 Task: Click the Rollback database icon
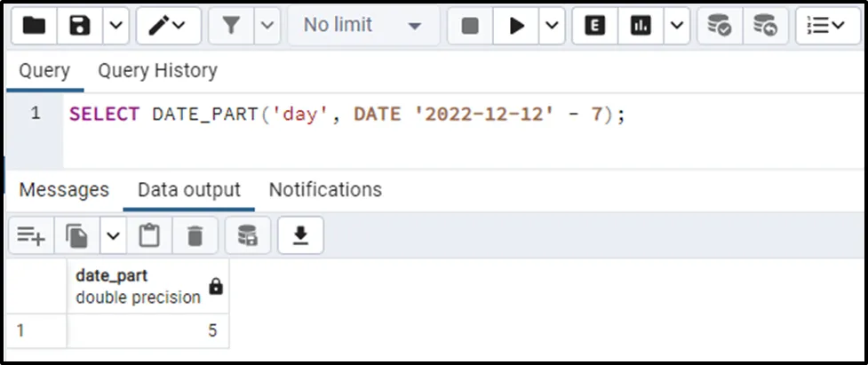point(765,27)
